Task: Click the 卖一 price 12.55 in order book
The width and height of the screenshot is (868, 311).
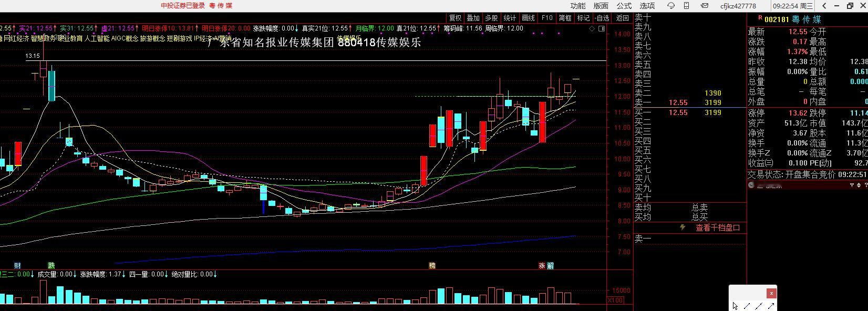Action: [678, 102]
